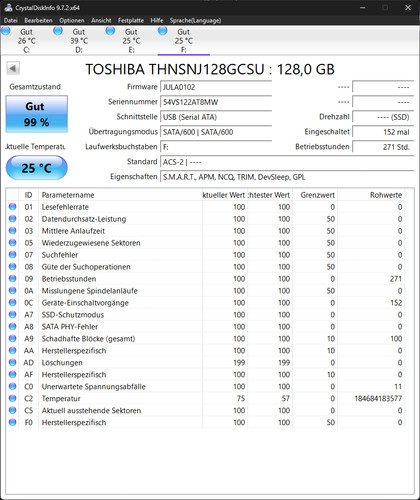Click status orb for Suchfehler row

[13, 255]
